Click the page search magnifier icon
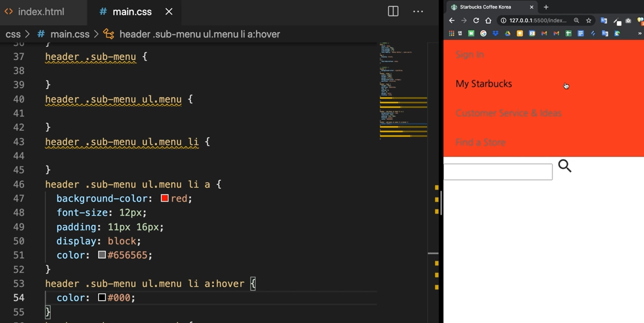The height and width of the screenshot is (323, 644). tap(565, 166)
